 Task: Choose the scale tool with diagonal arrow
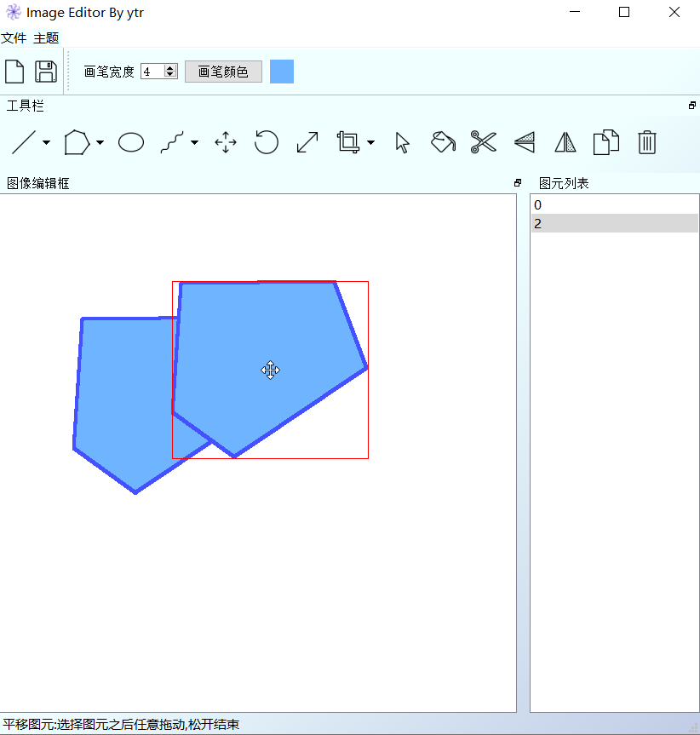point(307,142)
